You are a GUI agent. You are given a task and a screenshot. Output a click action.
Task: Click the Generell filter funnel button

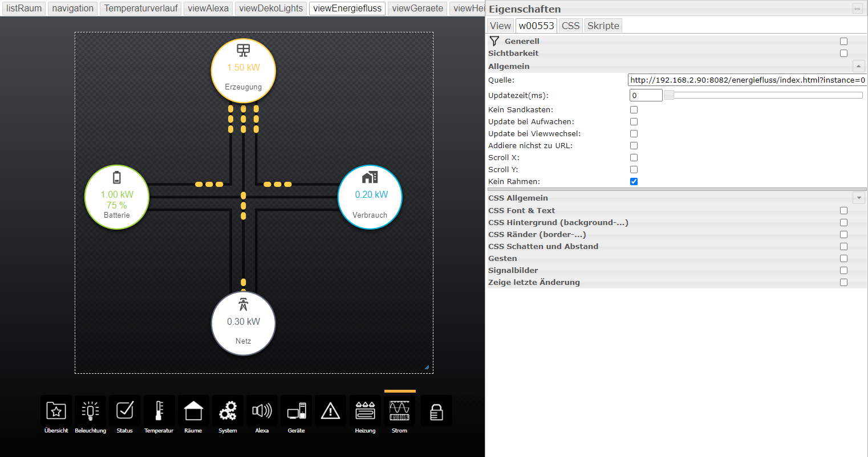(494, 41)
